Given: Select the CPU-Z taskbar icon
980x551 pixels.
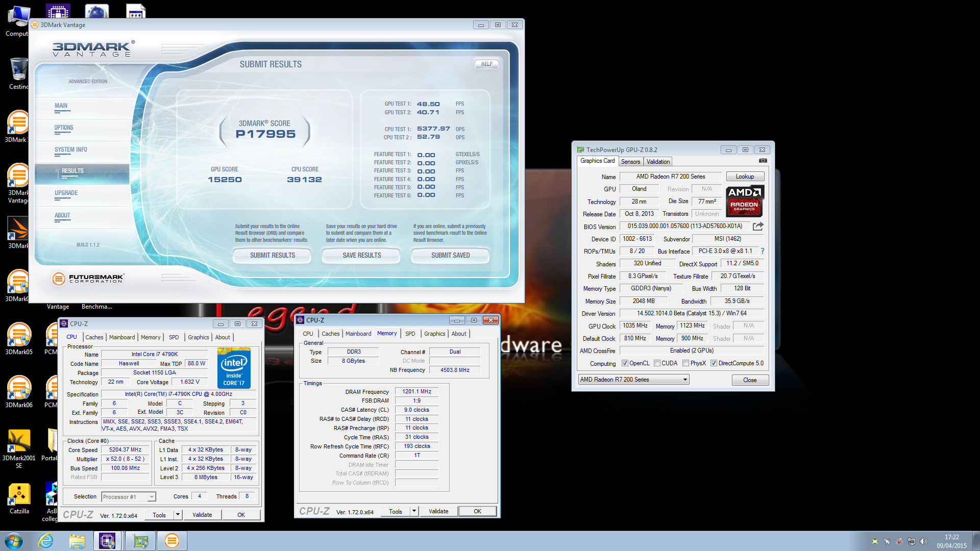Looking at the screenshot, I should point(107,541).
